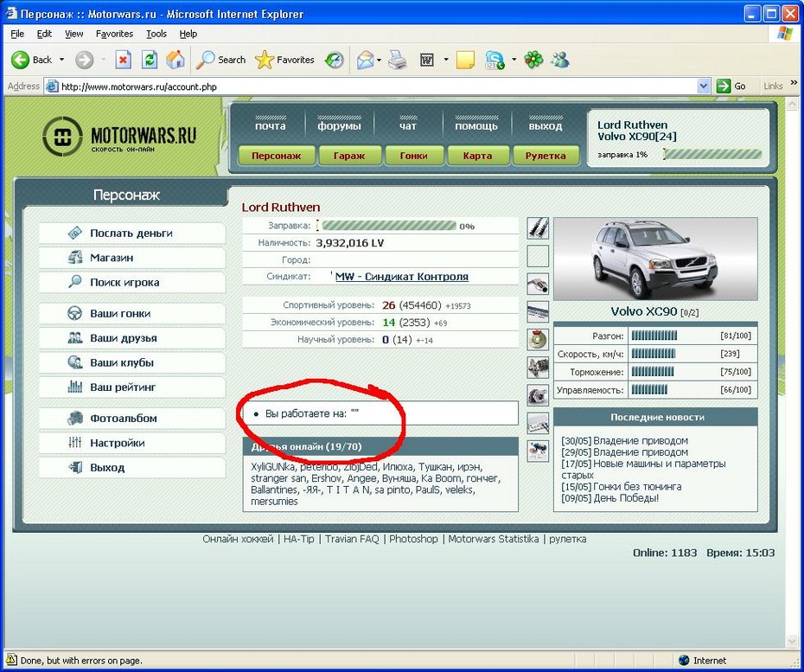Image resolution: width=804 pixels, height=672 pixels.
Task: Click the Разгон stat bar
Action: click(654, 336)
